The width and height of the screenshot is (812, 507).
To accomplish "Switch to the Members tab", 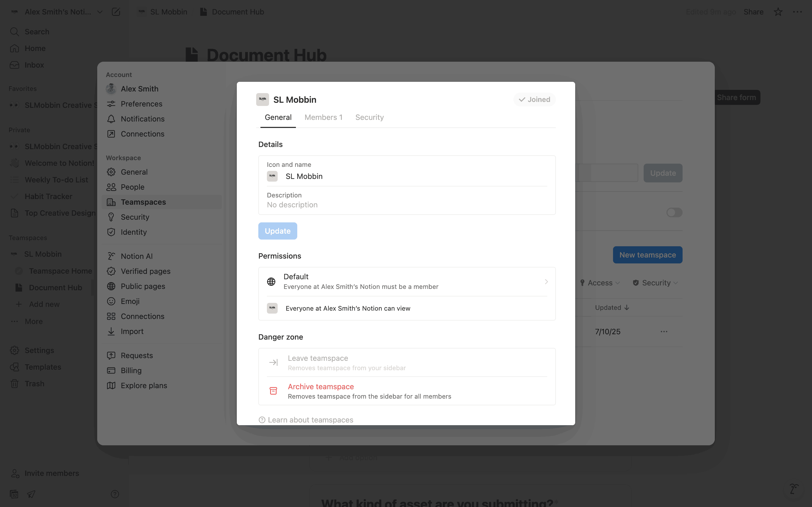I will click(323, 117).
